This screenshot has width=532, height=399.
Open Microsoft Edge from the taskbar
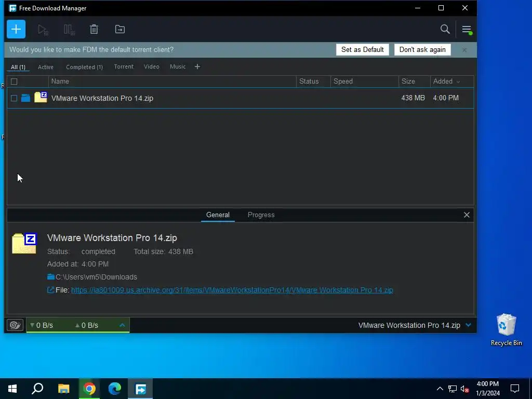pyautogui.click(x=115, y=389)
